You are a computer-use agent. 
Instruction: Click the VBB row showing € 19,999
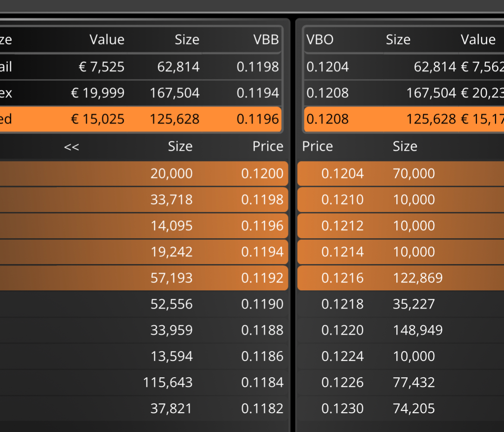pyautogui.click(x=141, y=93)
